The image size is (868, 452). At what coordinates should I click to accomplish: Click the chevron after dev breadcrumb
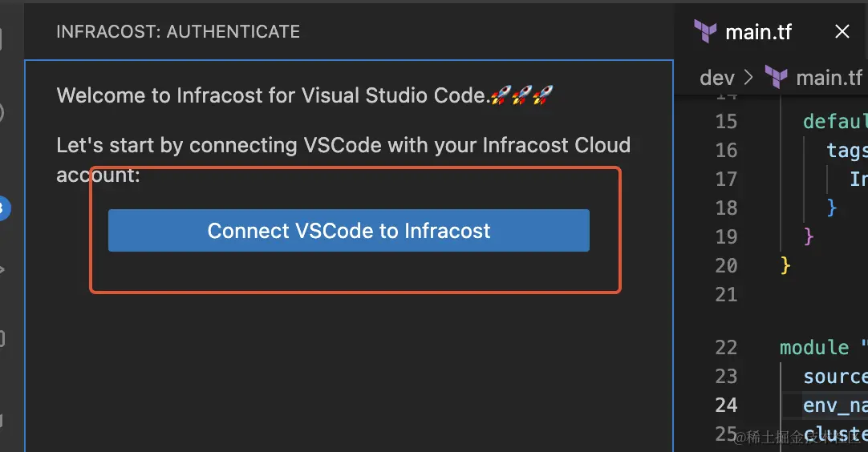point(748,78)
